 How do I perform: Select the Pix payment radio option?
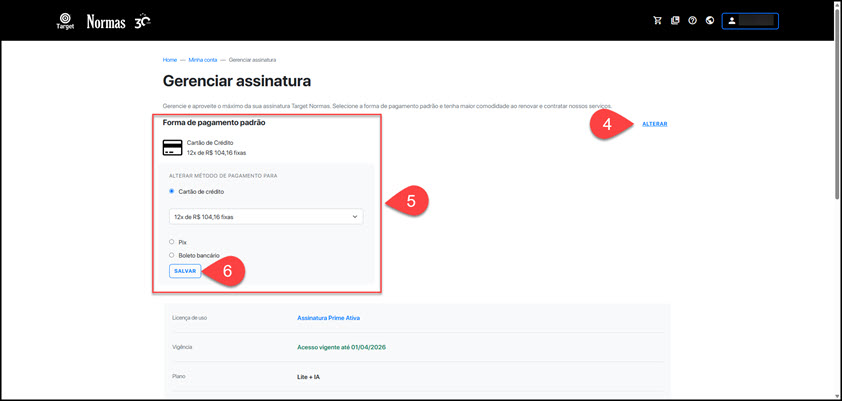tap(172, 242)
